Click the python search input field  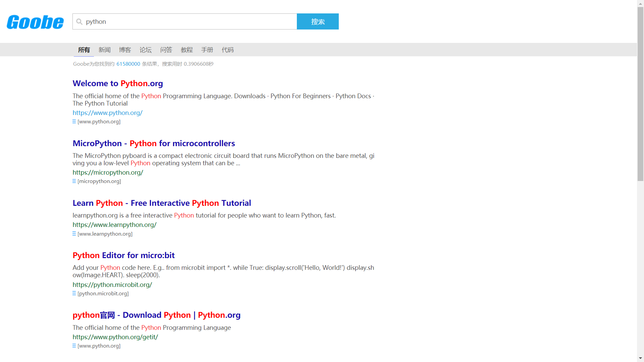click(185, 21)
